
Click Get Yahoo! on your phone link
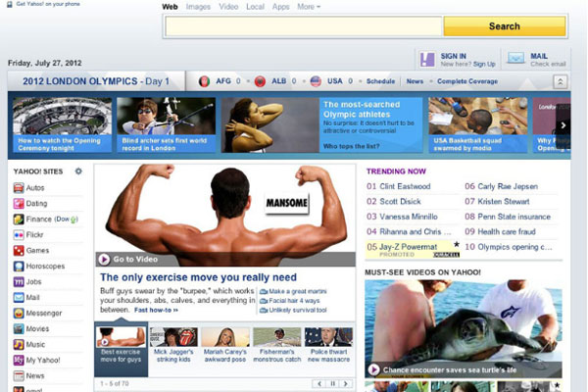(x=48, y=4)
